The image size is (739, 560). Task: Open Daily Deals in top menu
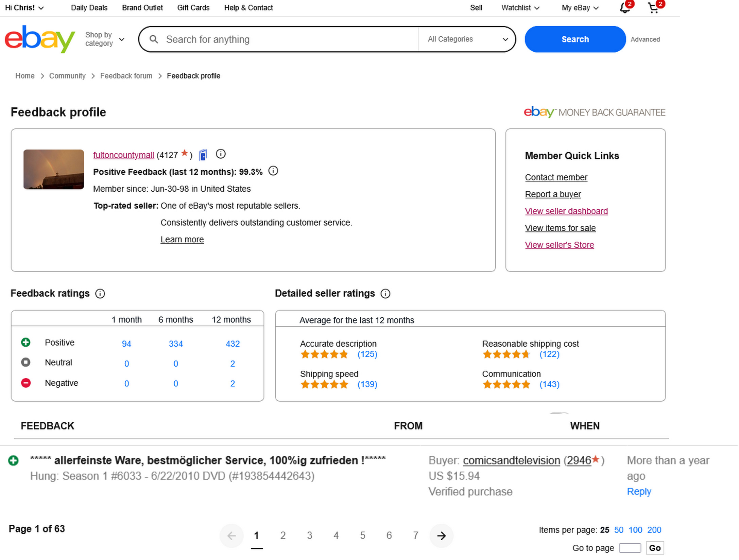tap(89, 8)
